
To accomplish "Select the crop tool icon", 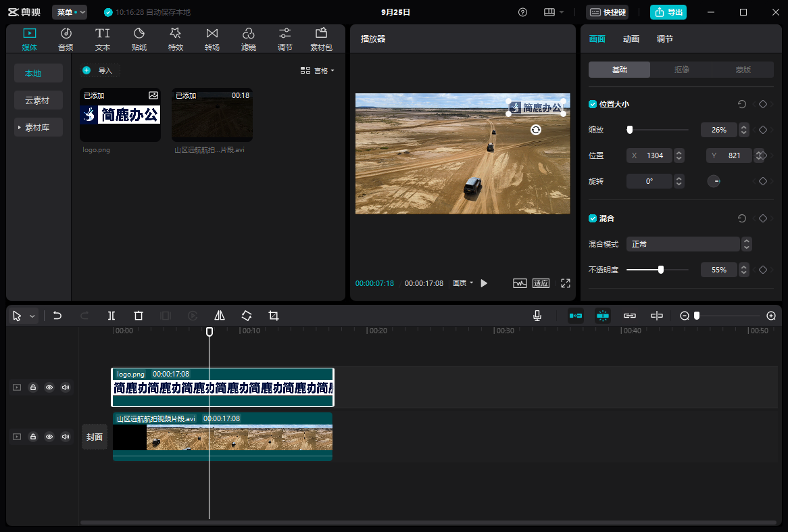I will [274, 316].
